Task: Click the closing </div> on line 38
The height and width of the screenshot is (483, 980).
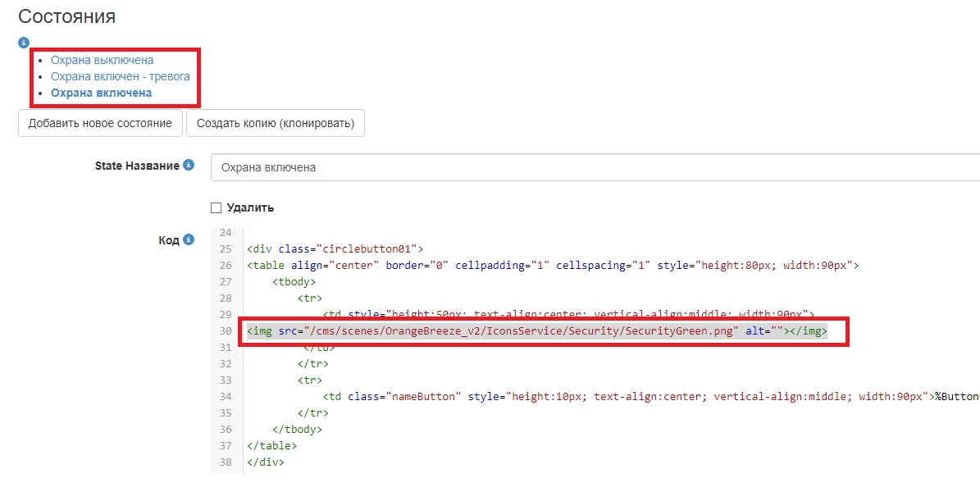Action: [x=265, y=462]
